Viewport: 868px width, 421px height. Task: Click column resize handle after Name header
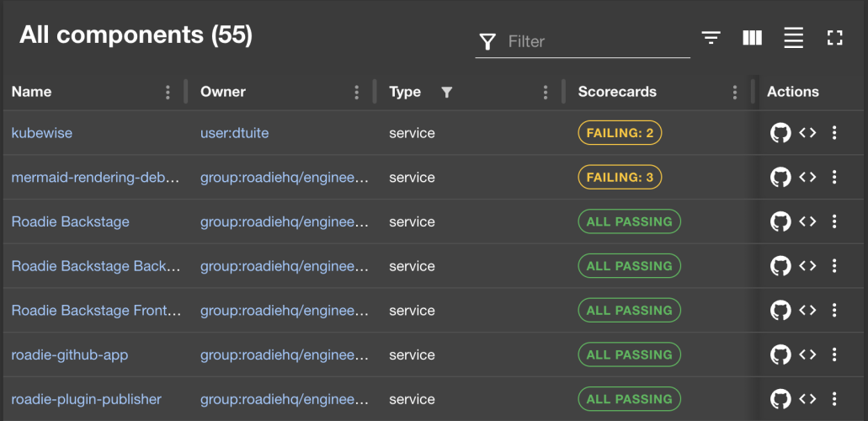186,92
